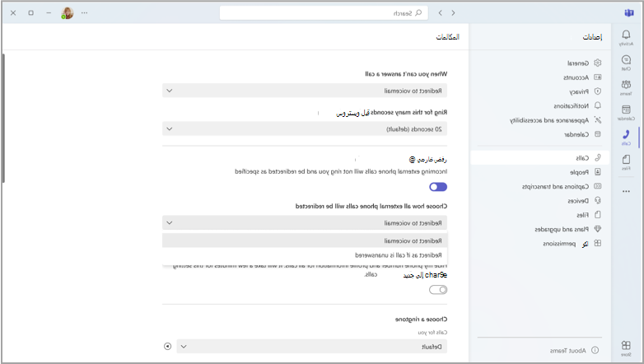Play the ringtone preview button
Image resolution: width=644 pixels, height=364 pixels.
tap(167, 347)
